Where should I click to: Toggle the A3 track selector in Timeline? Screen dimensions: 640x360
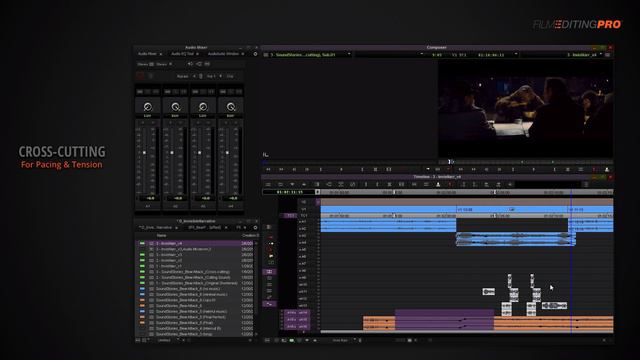[x=303, y=236]
